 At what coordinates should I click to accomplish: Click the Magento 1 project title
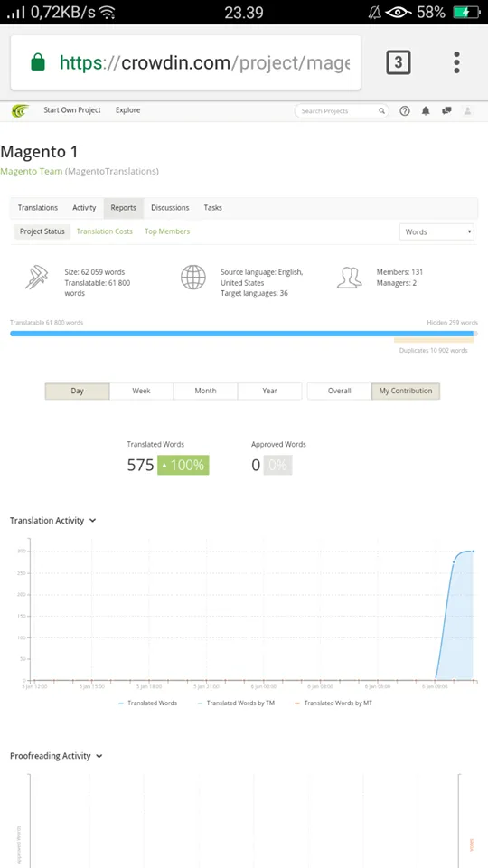39,152
